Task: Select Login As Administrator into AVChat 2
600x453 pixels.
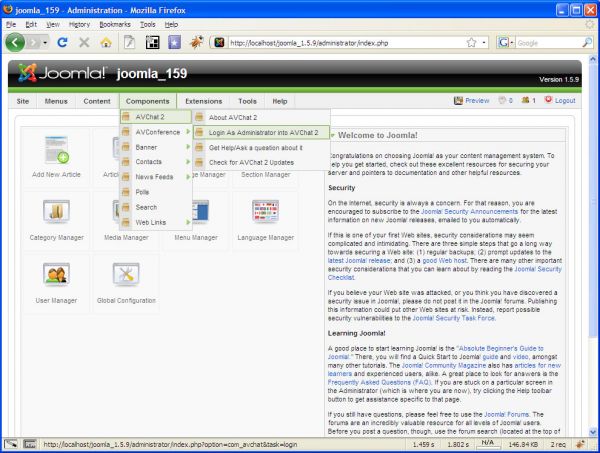Action: point(262,132)
